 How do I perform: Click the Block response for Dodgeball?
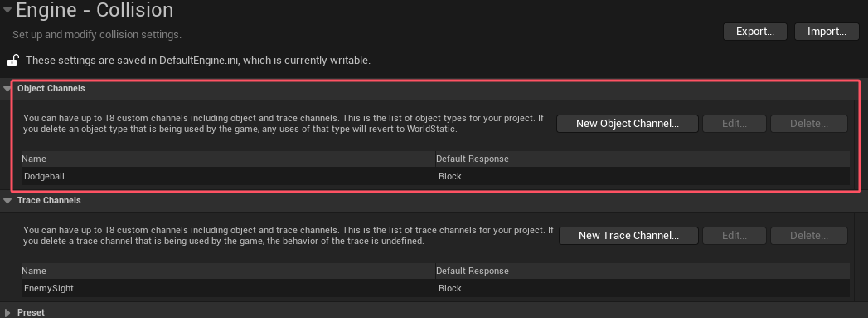pyautogui.click(x=450, y=176)
